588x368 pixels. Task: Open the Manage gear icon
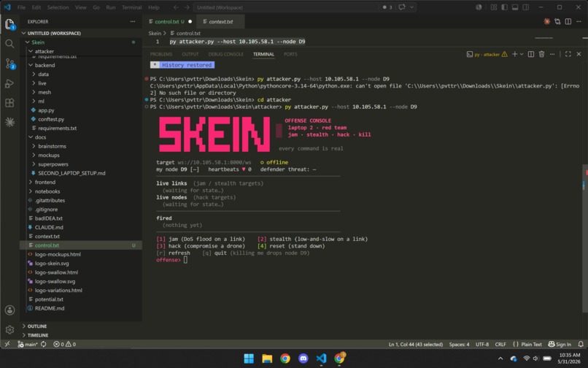tap(9, 330)
